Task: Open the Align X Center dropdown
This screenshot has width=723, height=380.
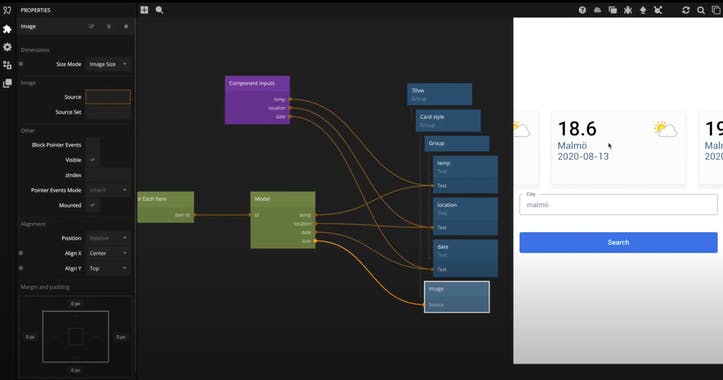Action: 108,253
